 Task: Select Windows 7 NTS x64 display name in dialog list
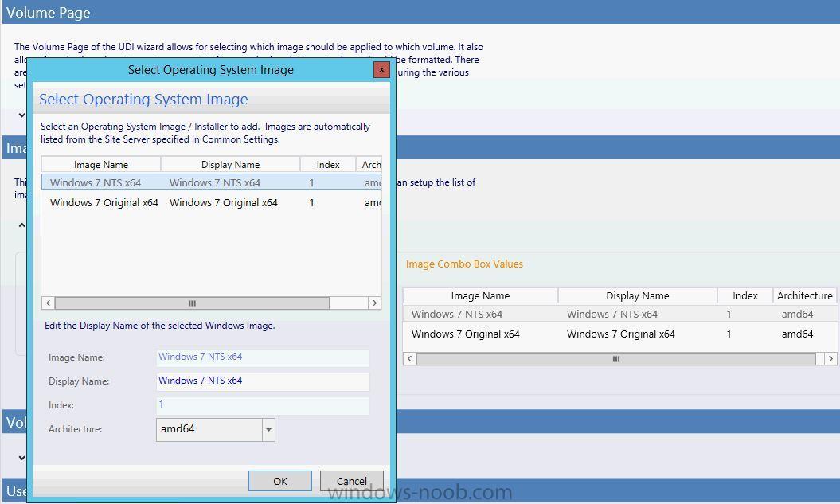point(215,182)
